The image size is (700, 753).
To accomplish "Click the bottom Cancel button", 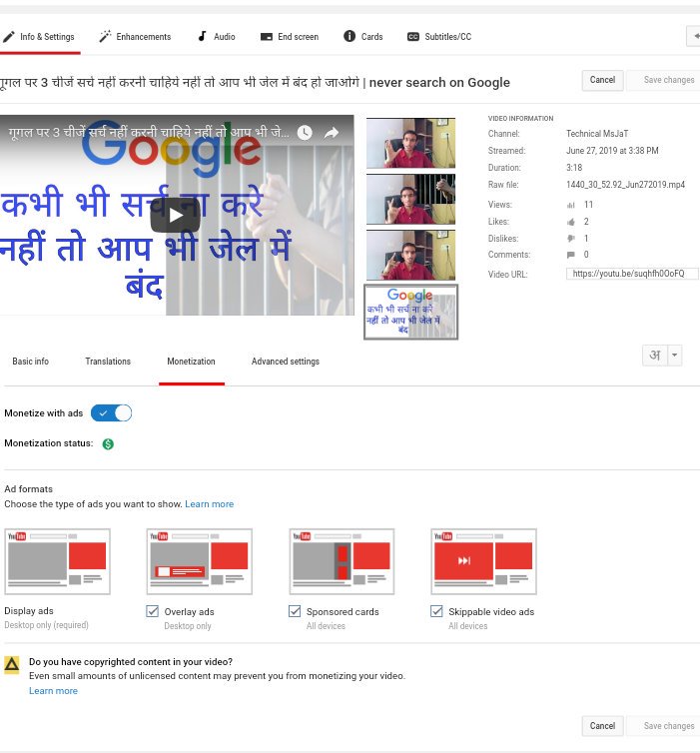I will [602, 726].
